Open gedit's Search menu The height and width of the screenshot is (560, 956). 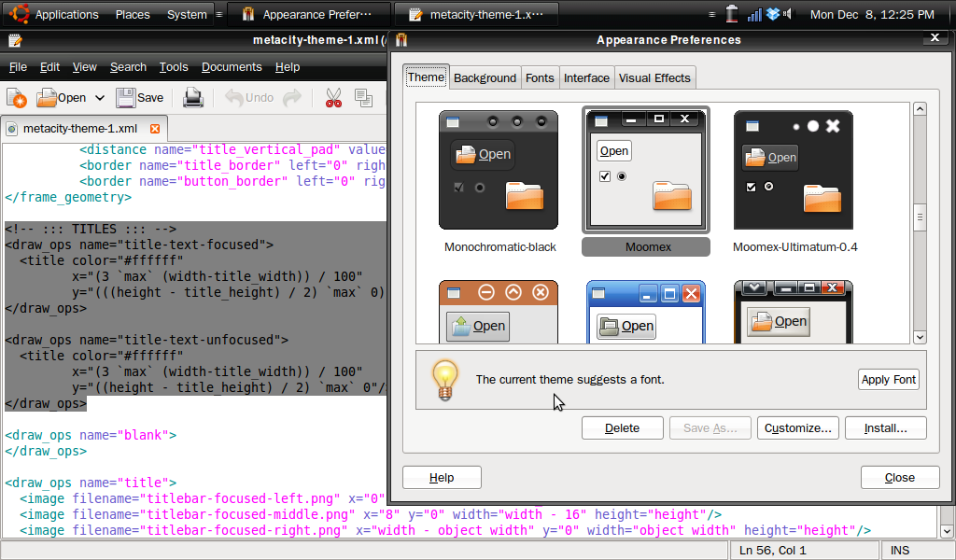[x=128, y=67]
